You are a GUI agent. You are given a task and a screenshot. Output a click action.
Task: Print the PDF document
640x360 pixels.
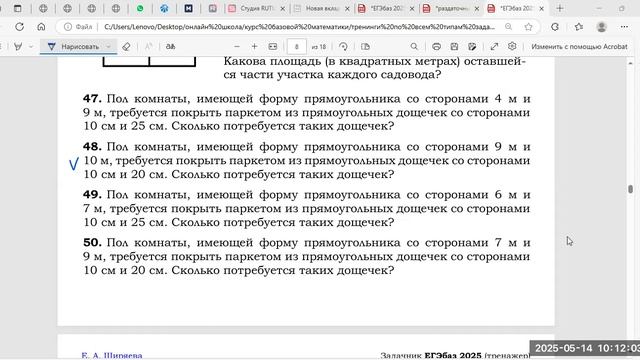tap(436, 47)
